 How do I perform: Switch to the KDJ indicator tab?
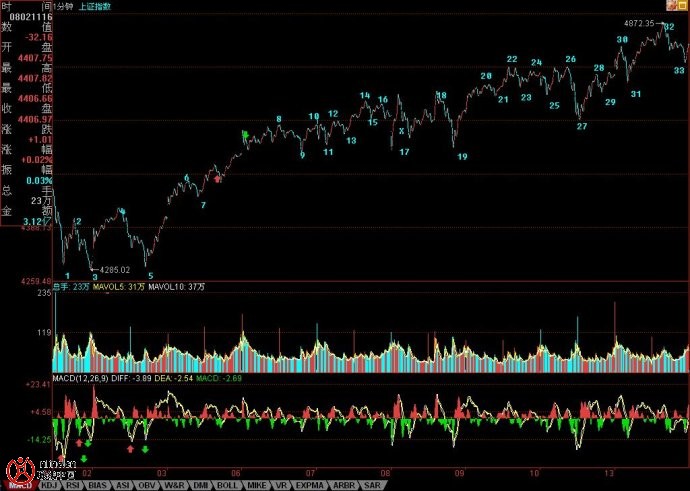tap(49, 485)
